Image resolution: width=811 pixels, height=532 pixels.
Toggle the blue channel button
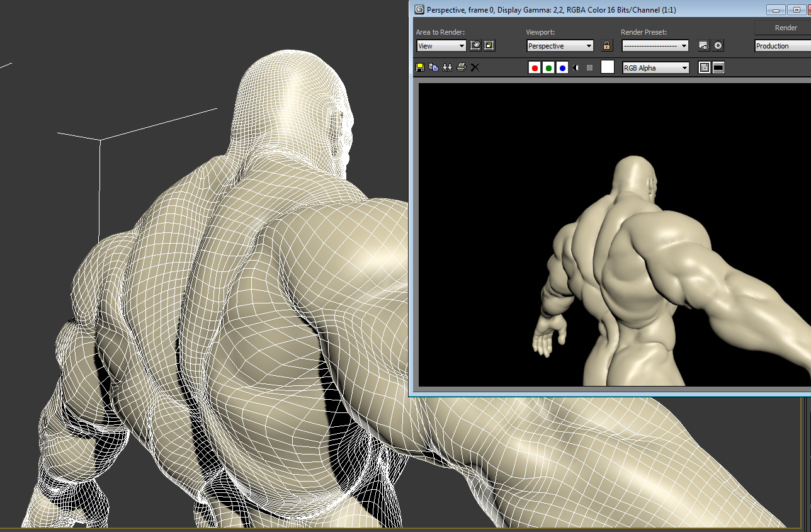[562, 67]
